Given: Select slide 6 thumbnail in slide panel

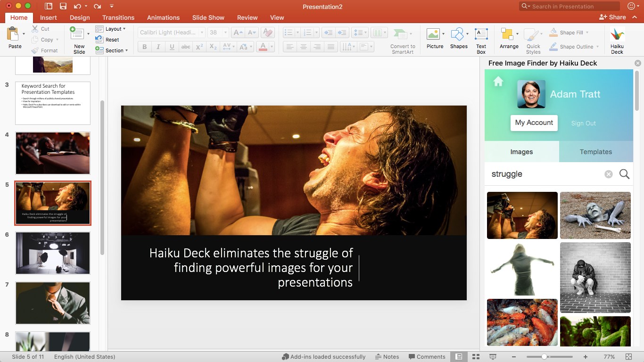Looking at the screenshot, I should click(53, 253).
